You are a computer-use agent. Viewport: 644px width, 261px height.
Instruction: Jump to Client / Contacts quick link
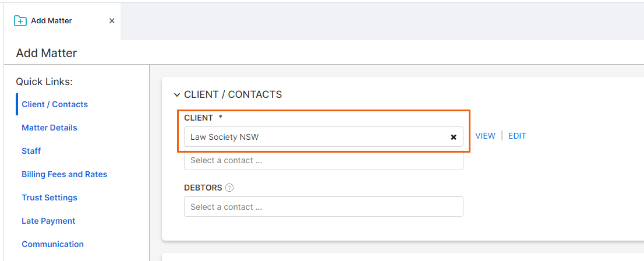tap(55, 104)
